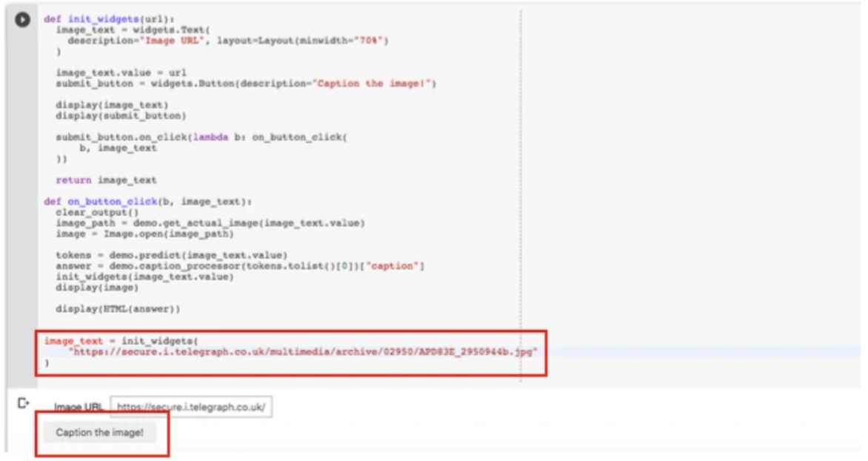The width and height of the screenshot is (868, 461).
Task: Click the 'widgets.Button' assignment line
Action: click(245, 84)
